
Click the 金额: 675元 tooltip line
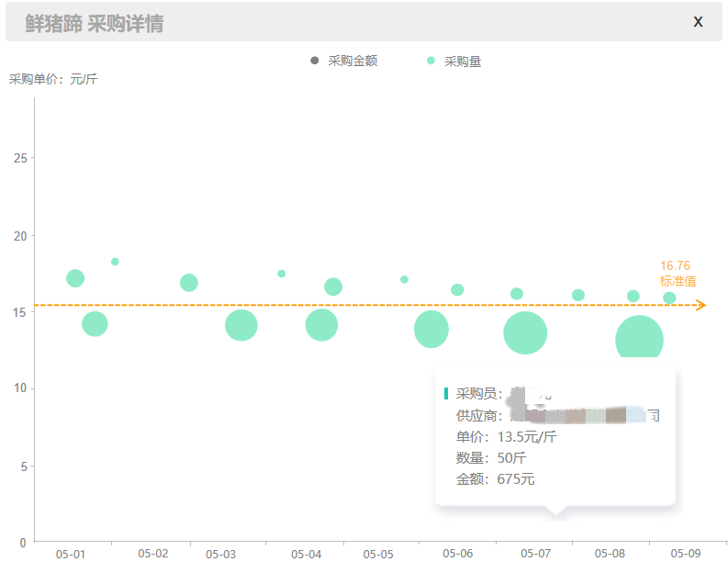tap(495, 478)
